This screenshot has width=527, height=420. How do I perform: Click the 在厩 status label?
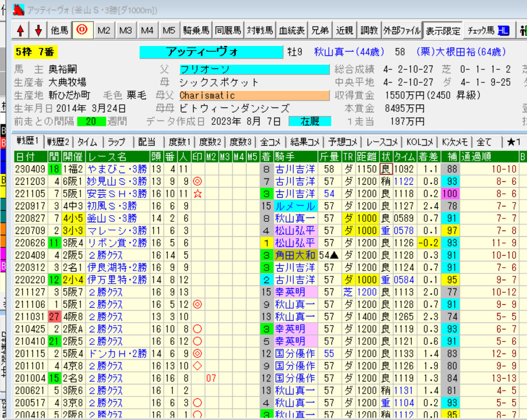pos(310,121)
